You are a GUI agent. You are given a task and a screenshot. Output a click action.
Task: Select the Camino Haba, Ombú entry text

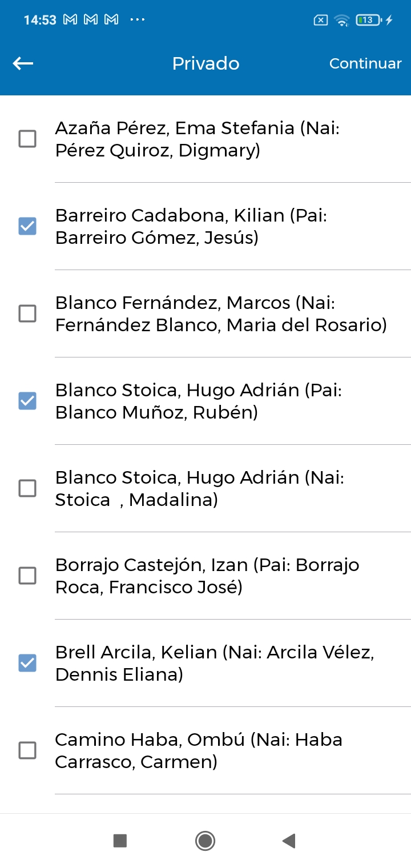[x=199, y=750]
